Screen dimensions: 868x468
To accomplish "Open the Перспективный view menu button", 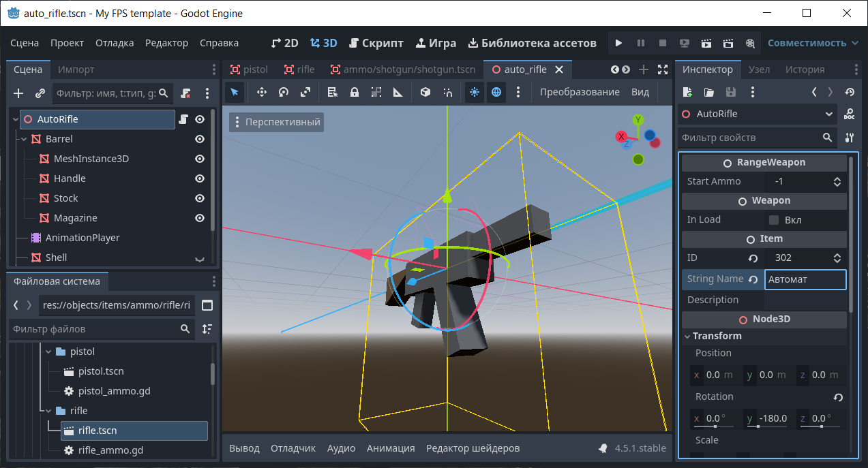I will pyautogui.click(x=277, y=122).
